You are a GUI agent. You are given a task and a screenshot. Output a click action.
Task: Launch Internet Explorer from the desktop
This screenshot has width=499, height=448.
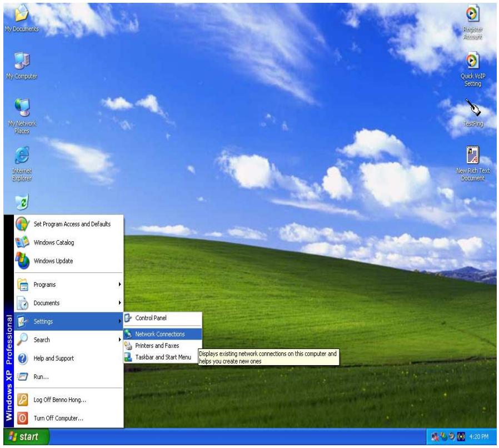[x=22, y=163]
